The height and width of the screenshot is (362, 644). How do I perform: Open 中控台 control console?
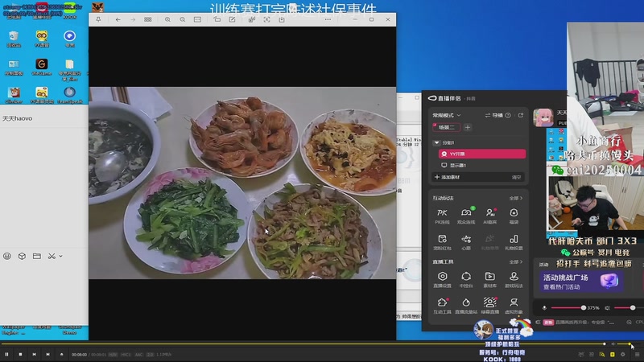[x=466, y=279]
